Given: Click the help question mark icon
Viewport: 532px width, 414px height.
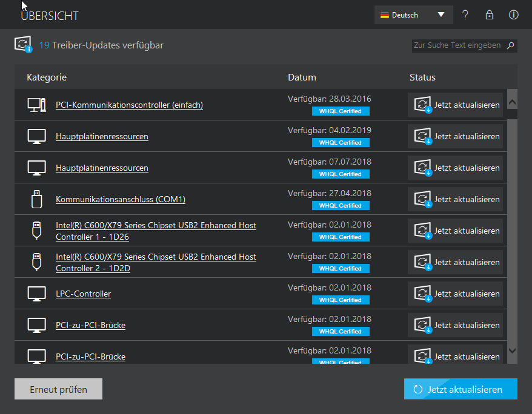Looking at the screenshot, I should [465, 15].
